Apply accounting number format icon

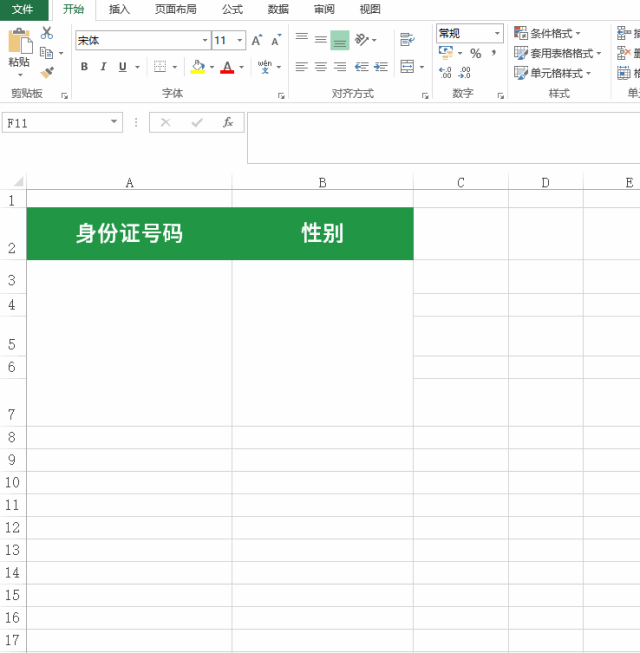pyautogui.click(x=446, y=53)
